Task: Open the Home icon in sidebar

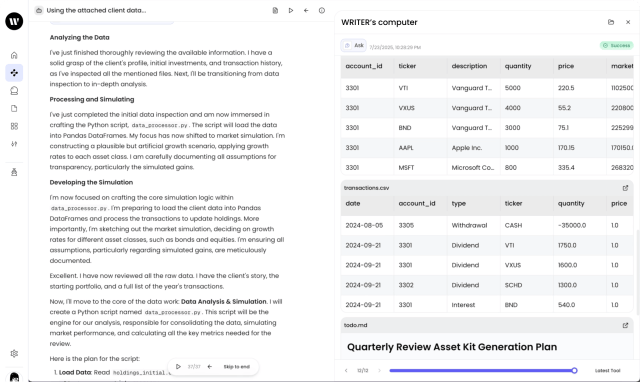Action: point(14,55)
